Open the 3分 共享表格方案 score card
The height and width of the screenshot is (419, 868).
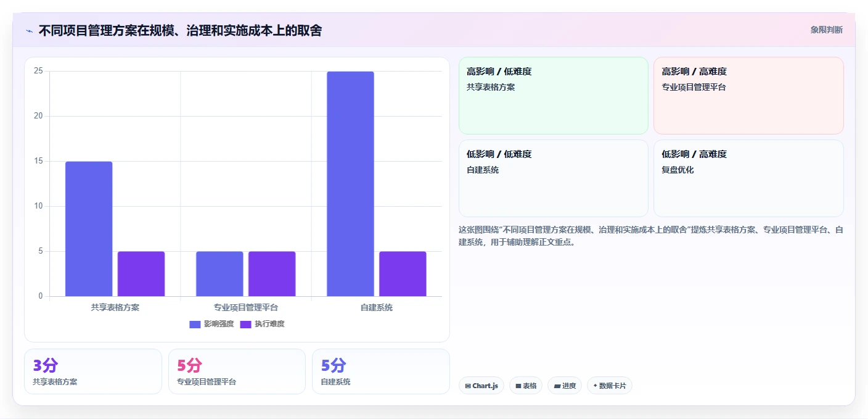pyautogui.click(x=93, y=371)
